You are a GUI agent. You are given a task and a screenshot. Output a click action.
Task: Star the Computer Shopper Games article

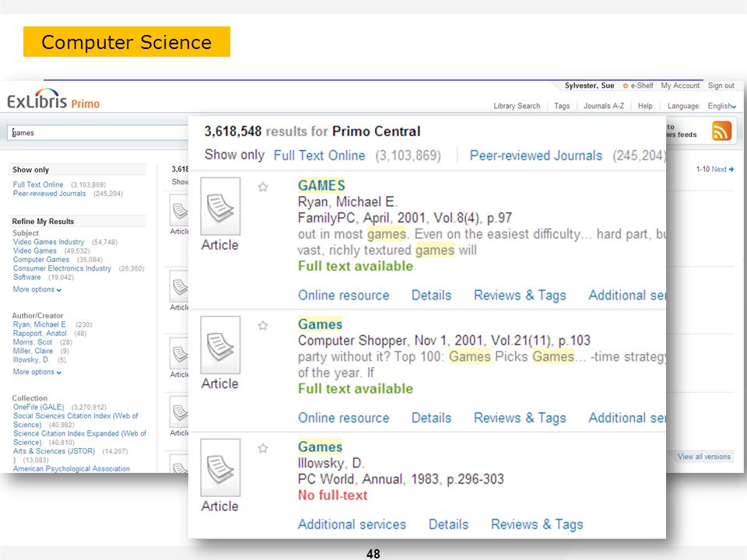click(263, 325)
